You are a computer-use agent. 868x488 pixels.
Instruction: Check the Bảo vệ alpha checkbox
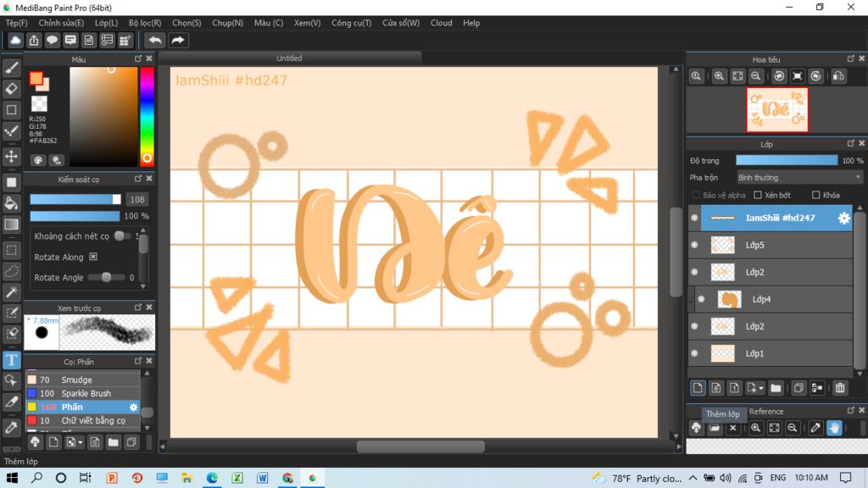click(x=696, y=195)
